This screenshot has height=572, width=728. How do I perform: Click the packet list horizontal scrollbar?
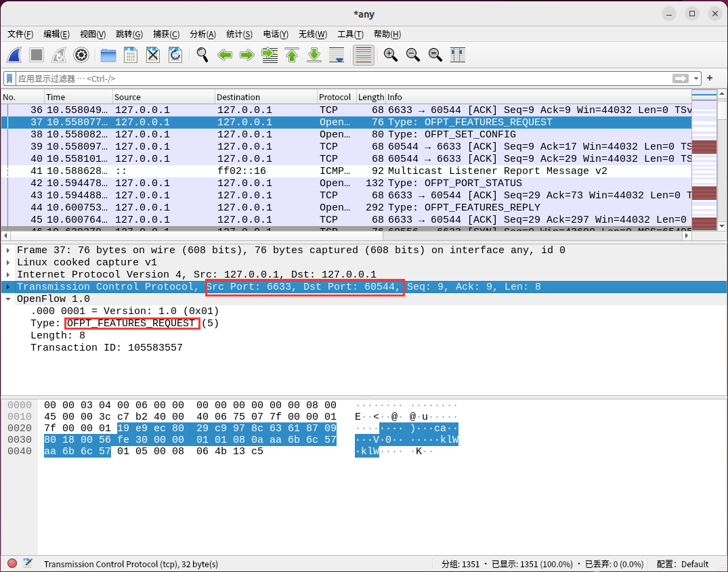coord(346,236)
